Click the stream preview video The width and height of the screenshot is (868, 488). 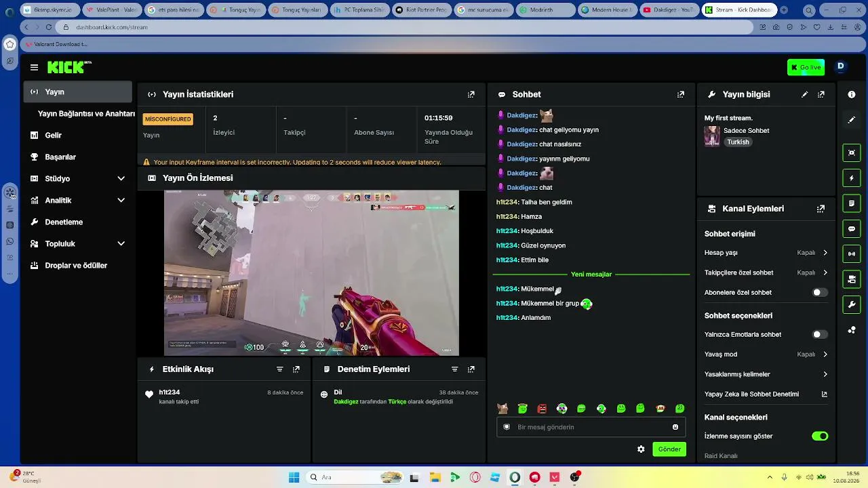tap(311, 272)
